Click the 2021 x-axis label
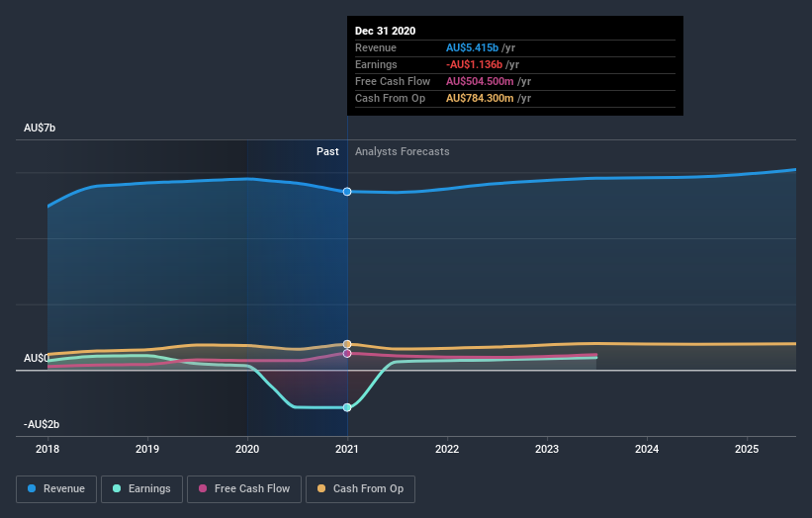812x518 pixels. pyautogui.click(x=347, y=449)
